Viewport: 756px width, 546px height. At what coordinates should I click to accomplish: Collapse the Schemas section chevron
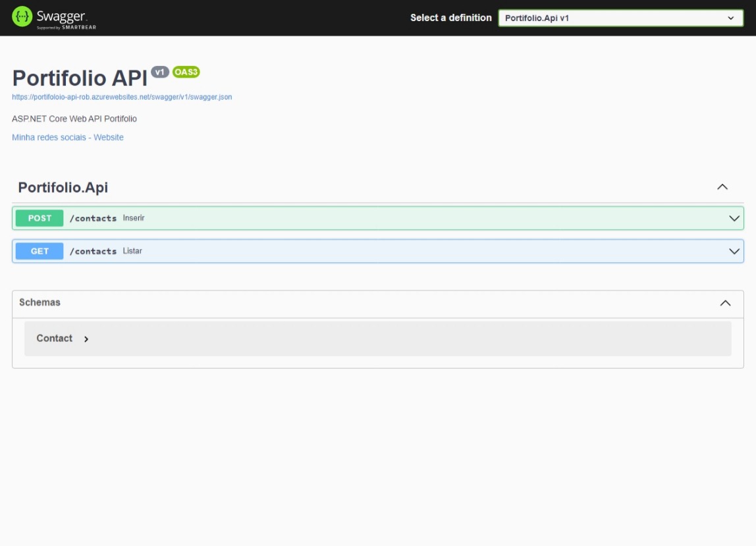(724, 303)
